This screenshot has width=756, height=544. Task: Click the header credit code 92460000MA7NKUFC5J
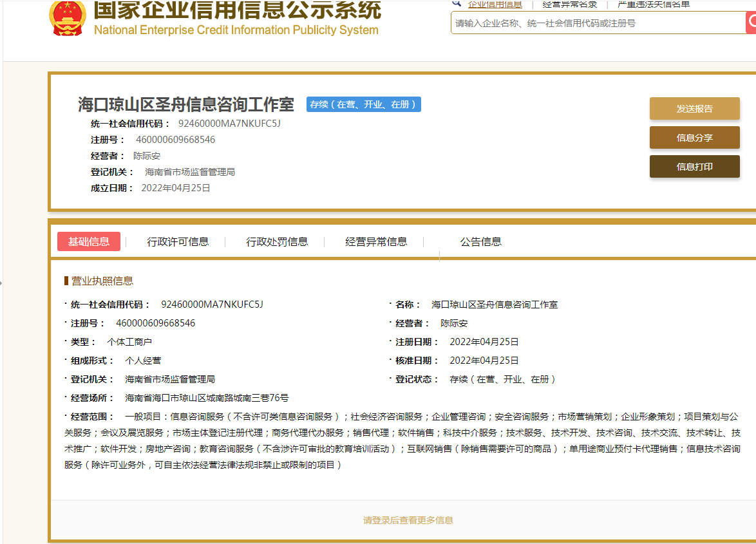click(229, 124)
